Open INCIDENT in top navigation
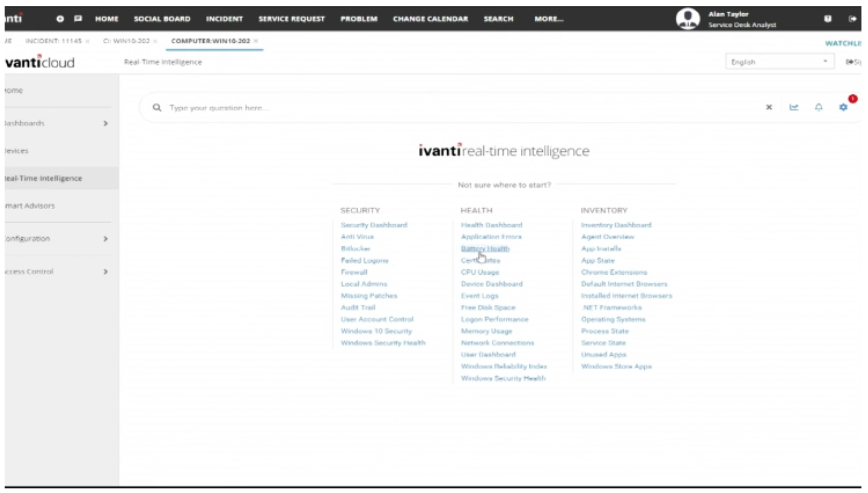This screenshot has width=868, height=493. 224,19
